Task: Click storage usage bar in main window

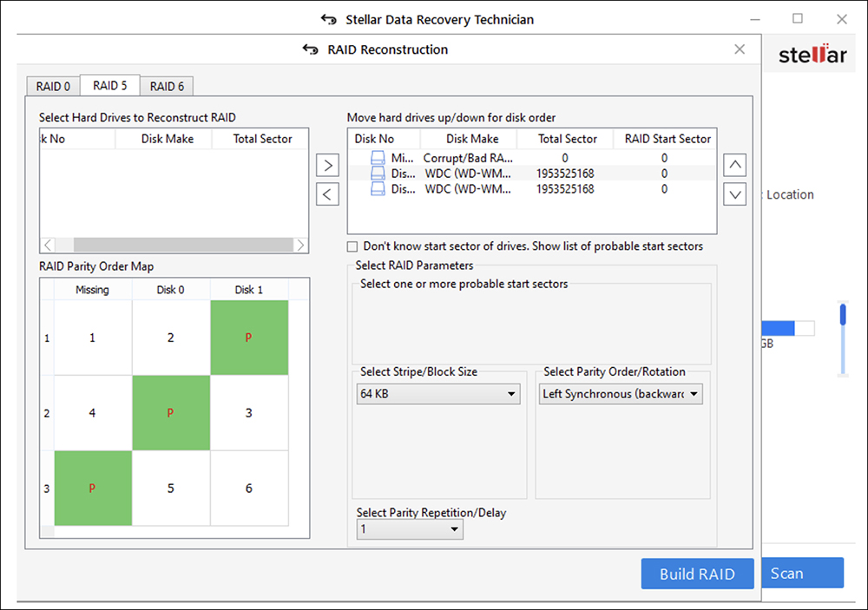Action: coord(788,328)
